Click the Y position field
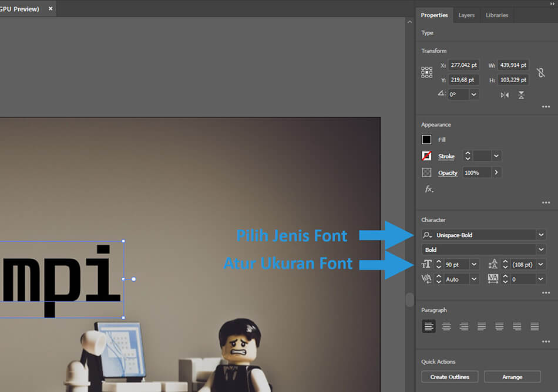 (x=463, y=80)
